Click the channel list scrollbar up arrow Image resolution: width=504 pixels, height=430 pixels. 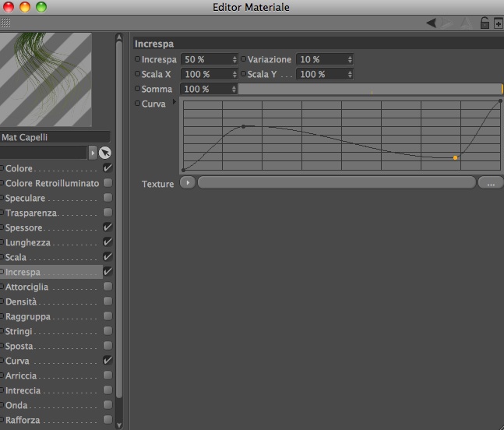click(119, 37)
